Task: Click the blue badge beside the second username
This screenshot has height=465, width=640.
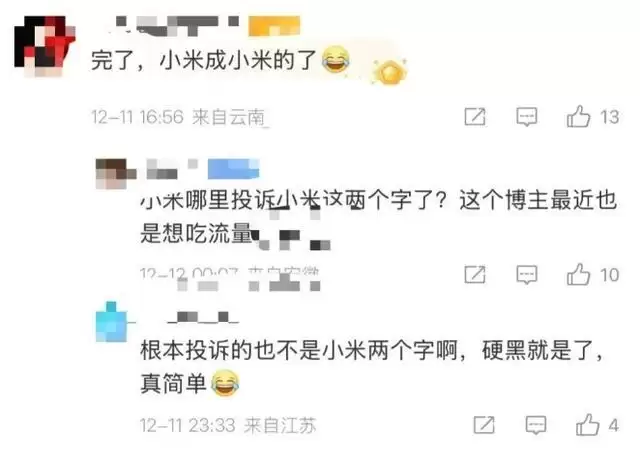Action: tap(233, 169)
